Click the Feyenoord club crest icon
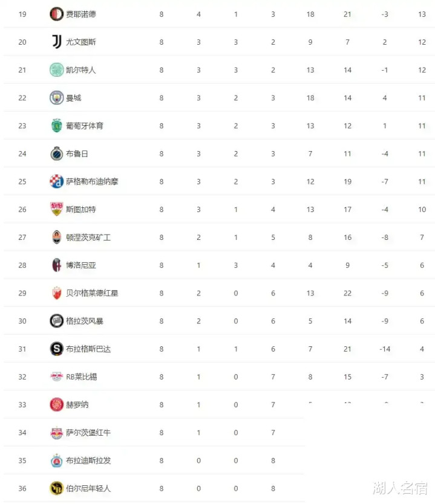 tap(56, 14)
